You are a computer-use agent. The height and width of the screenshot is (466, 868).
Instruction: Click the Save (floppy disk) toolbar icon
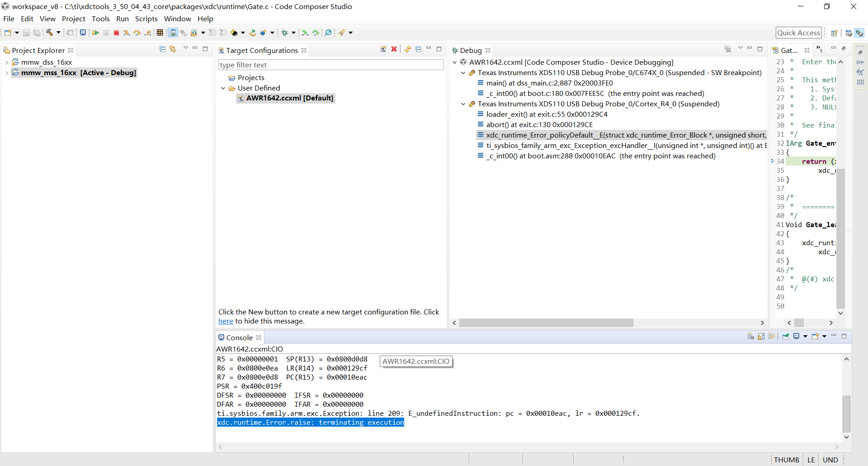[x=26, y=33]
